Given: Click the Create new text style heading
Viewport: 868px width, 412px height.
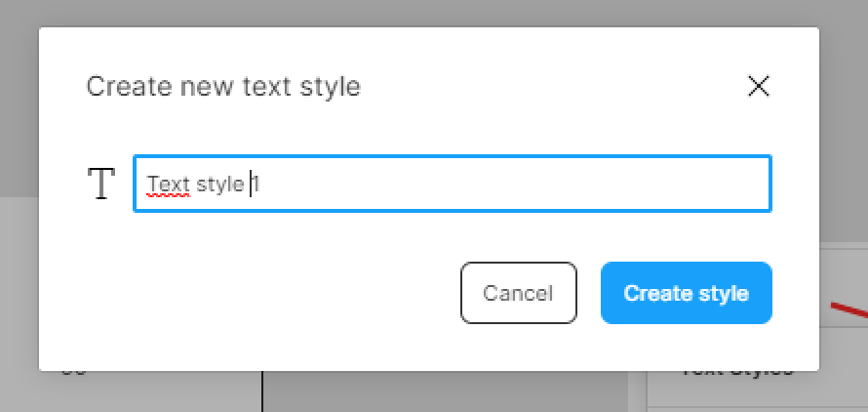Looking at the screenshot, I should (x=223, y=87).
